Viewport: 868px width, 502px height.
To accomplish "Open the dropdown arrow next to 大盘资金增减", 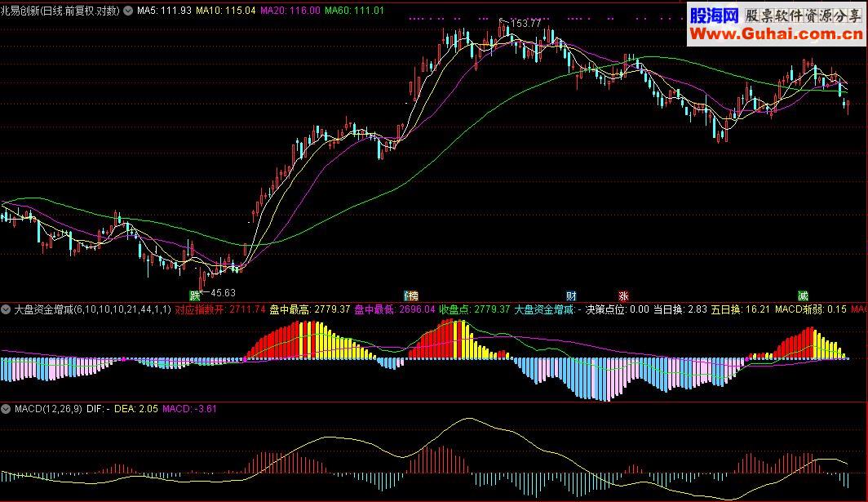I will click(x=6, y=309).
